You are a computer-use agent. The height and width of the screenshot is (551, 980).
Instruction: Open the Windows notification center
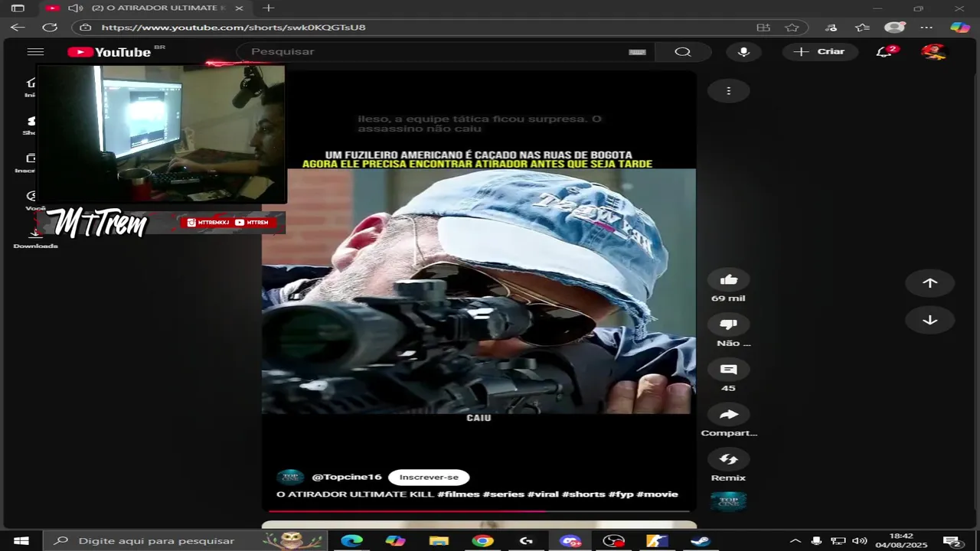pos(952,541)
